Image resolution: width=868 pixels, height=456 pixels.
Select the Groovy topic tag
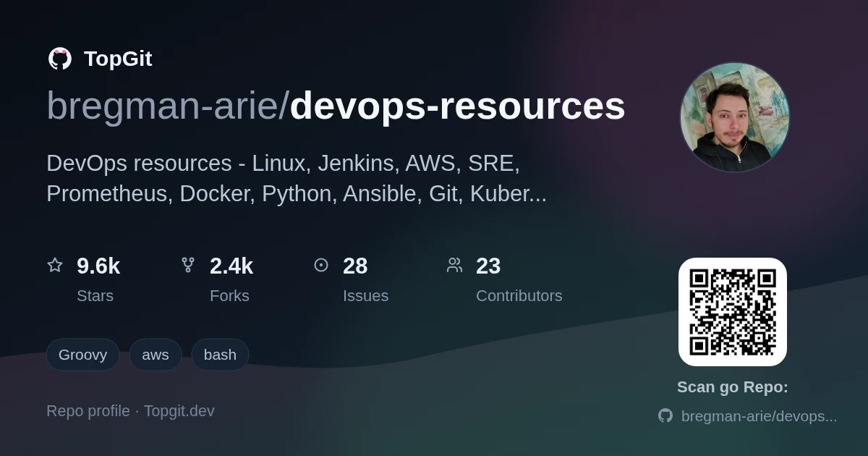(x=82, y=355)
